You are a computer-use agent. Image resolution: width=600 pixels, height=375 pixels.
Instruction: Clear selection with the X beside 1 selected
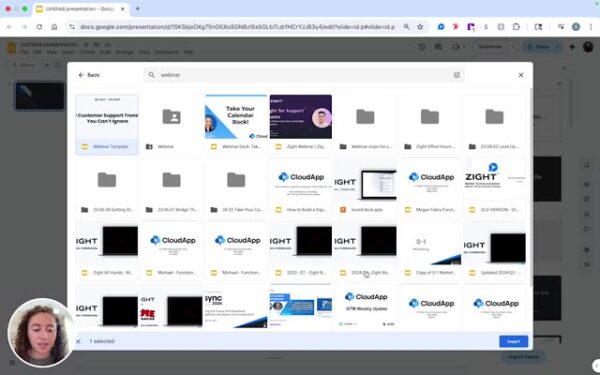78,341
